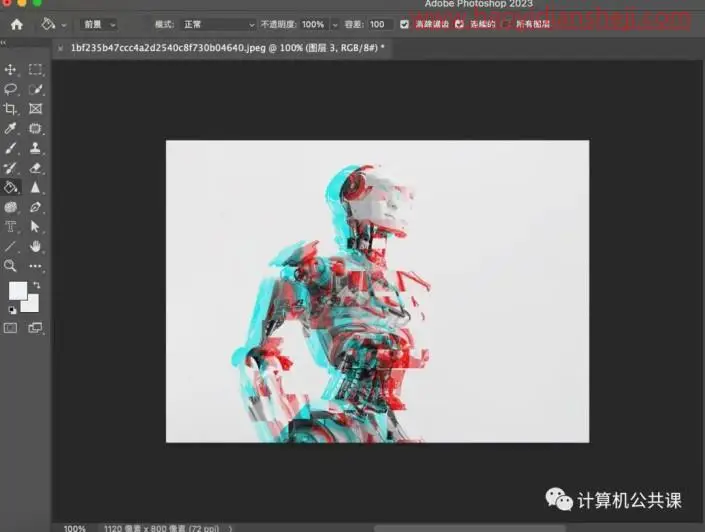Viewport: 705px width, 532px height.
Task: Select the Sharpen triangle tool
Action: click(35, 187)
